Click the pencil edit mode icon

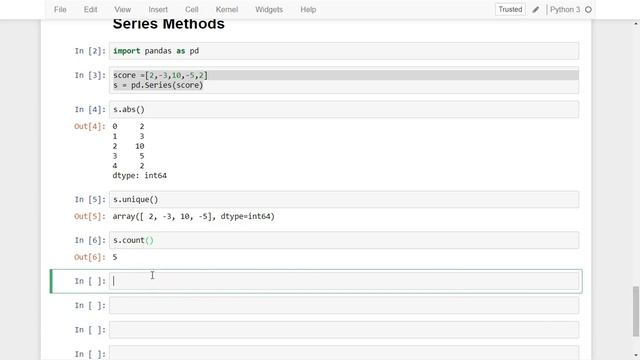tap(536, 9)
